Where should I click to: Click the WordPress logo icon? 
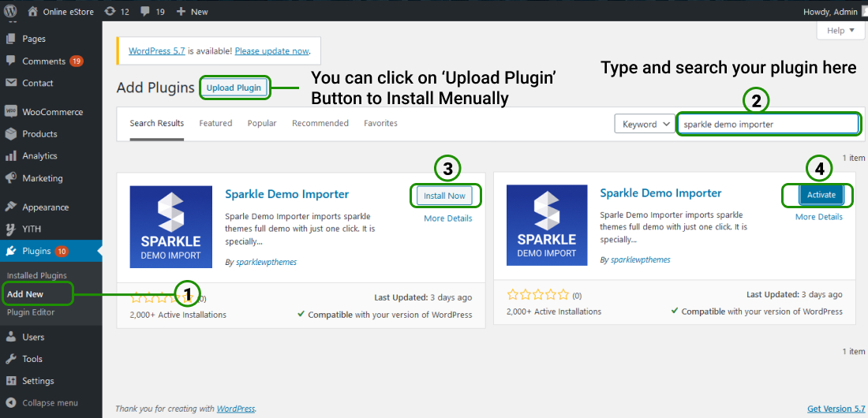[10, 10]
